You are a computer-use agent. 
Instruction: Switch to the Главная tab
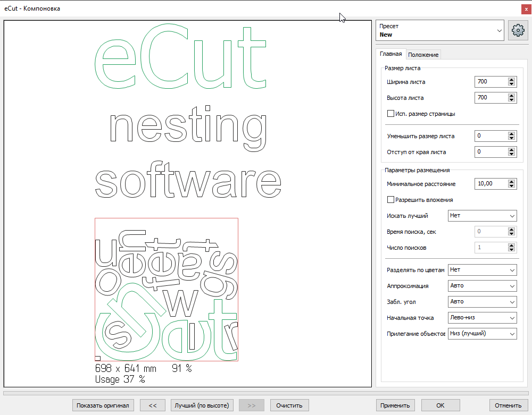(x=390, y=54)
